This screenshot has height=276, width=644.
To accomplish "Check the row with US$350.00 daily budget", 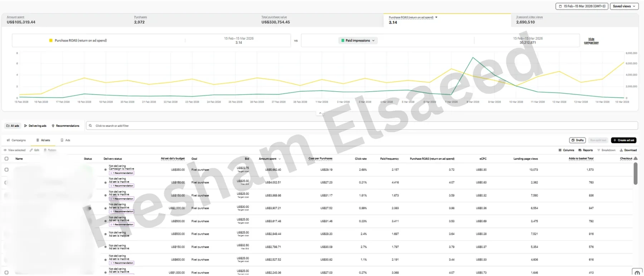I will 6,170.
